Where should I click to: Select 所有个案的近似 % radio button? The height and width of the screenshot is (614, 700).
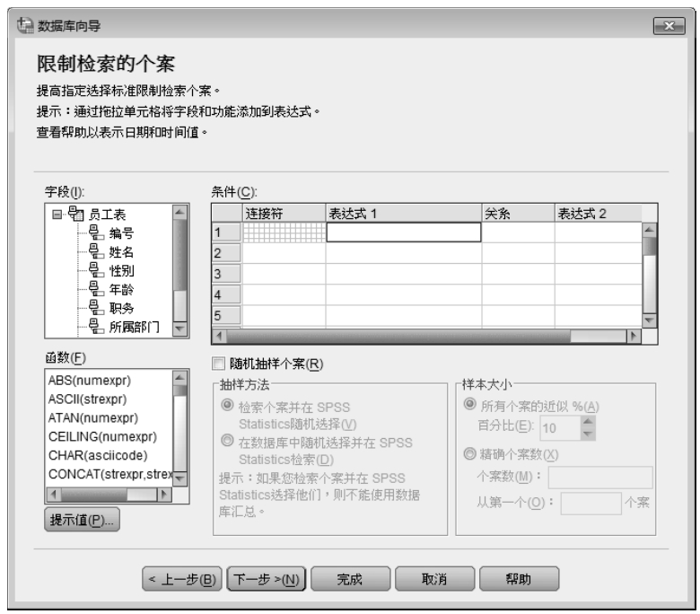click(469, 404)
